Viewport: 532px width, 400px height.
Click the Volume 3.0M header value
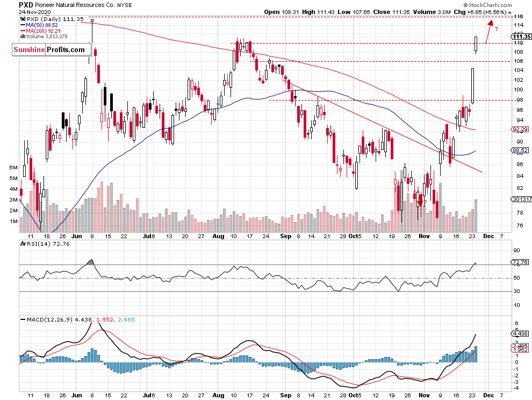431,12
